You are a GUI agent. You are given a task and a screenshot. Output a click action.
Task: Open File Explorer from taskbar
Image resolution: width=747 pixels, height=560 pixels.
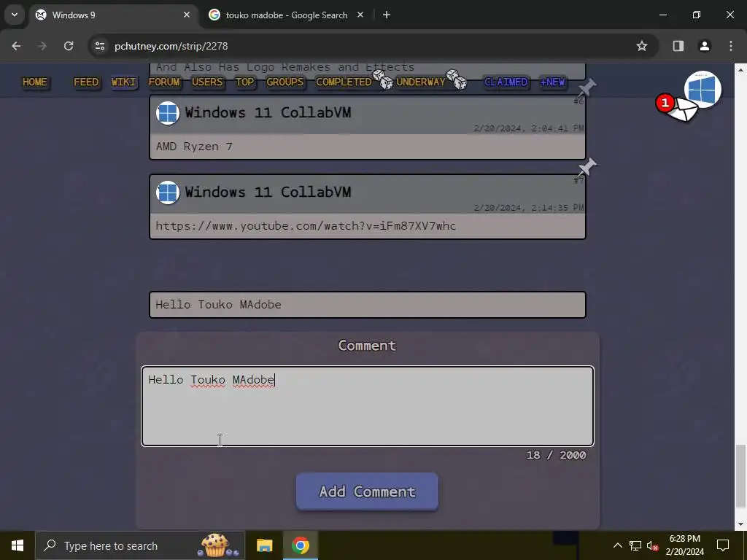coord(264,545)
